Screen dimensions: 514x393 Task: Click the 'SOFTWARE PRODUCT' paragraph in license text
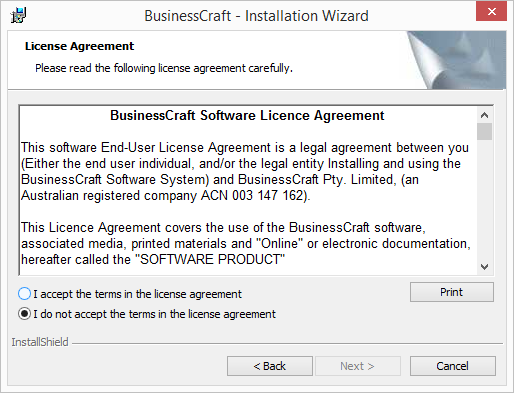click(x=246, y=244)
